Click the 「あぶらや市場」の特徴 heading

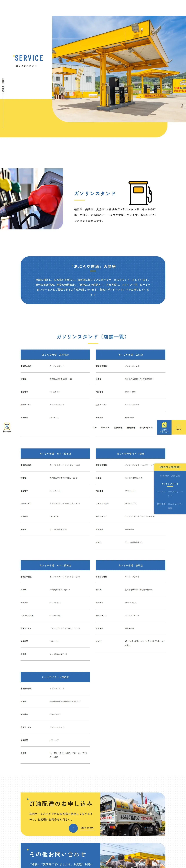[x=93, y=266]
